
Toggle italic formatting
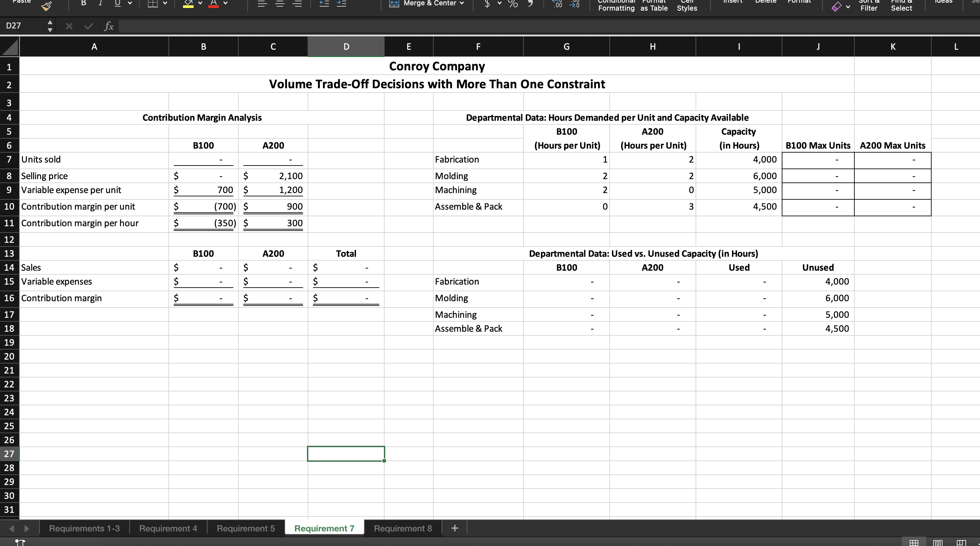pos(100,3)
